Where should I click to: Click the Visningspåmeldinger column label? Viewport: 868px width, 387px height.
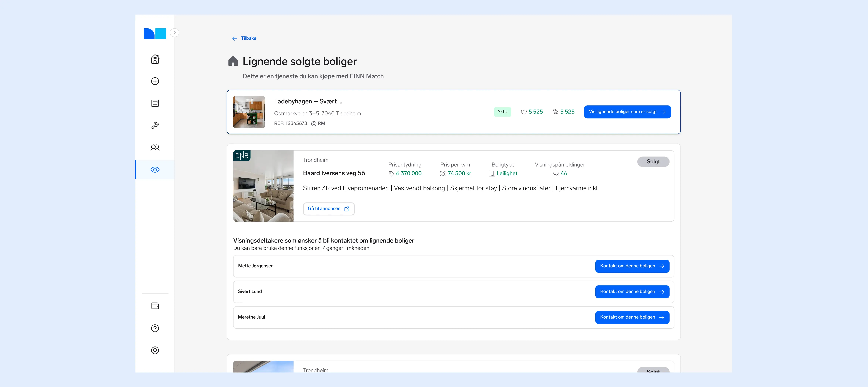(x=560, y=165)
